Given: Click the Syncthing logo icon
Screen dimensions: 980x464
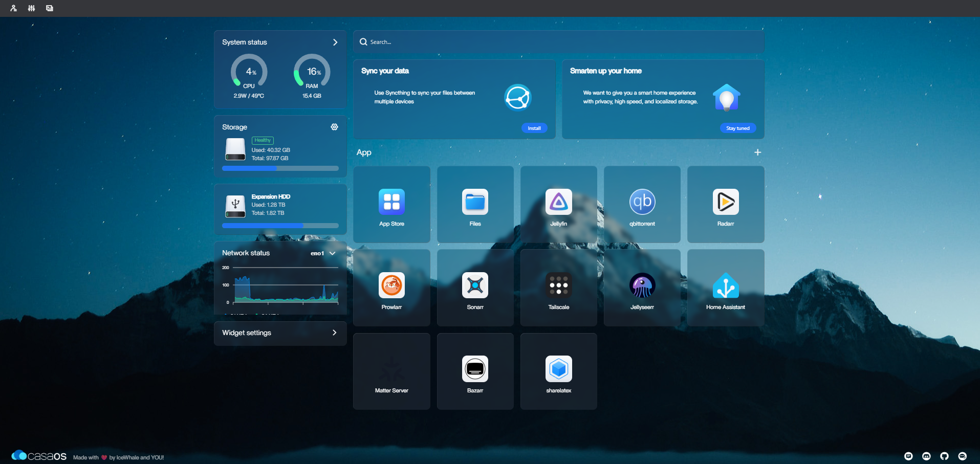Looking at the screenshot, I should tap(518, 97).
